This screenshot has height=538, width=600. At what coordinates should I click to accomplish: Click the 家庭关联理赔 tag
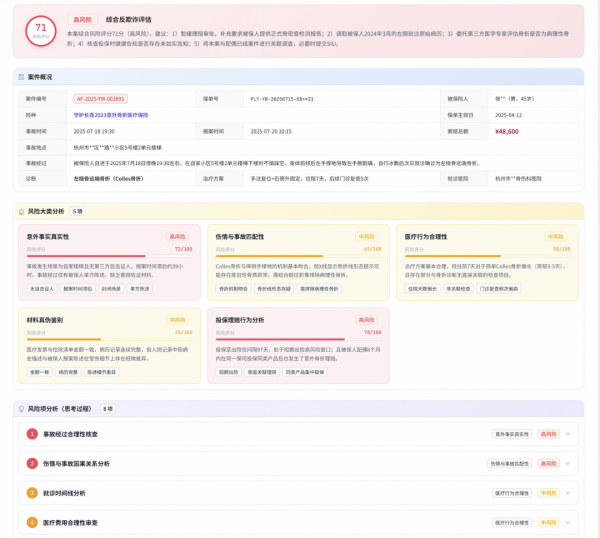(262, 372)
